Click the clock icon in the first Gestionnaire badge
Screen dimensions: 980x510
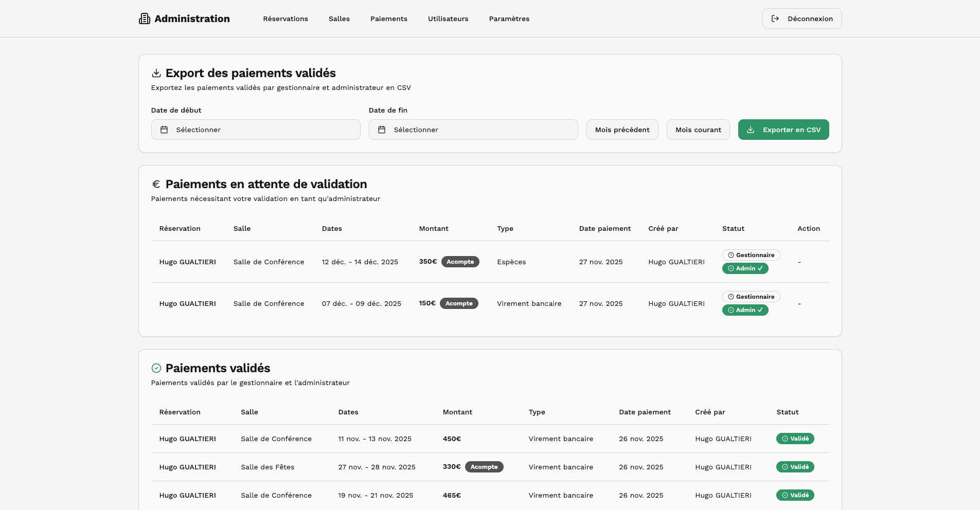pos(731,255)
